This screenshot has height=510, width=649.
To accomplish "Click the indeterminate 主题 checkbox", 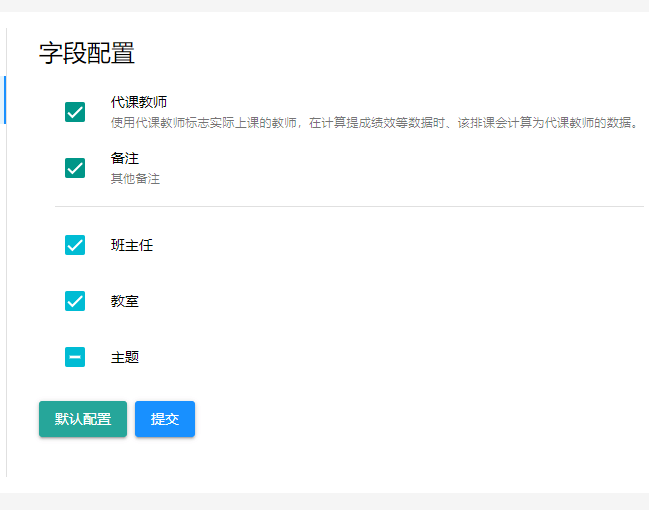I will point(75,357).
